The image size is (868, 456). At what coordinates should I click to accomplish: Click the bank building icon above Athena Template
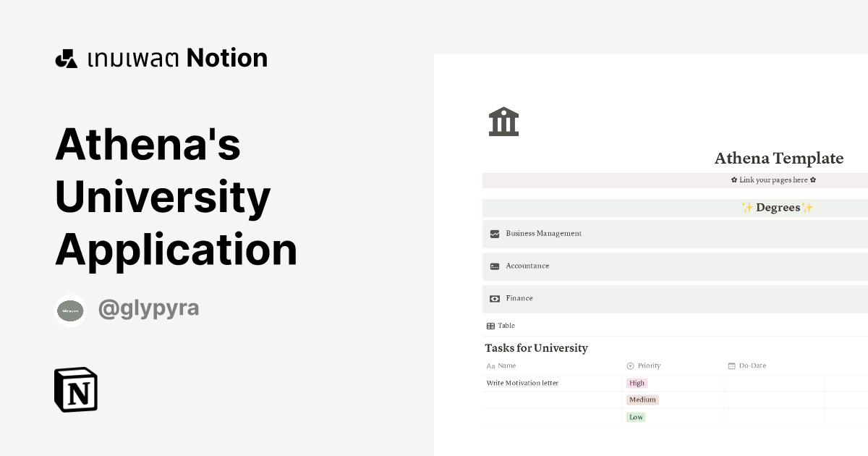tap(503, 121)
